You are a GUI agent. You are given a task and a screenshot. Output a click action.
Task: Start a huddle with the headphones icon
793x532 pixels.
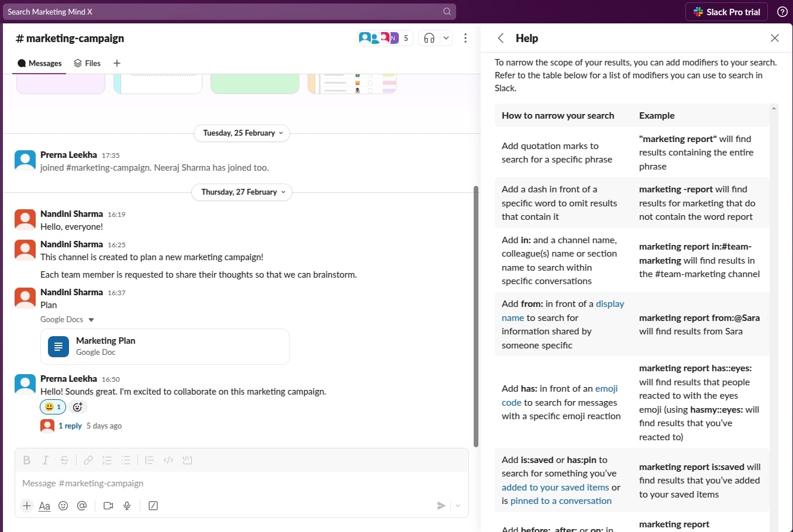429,37
